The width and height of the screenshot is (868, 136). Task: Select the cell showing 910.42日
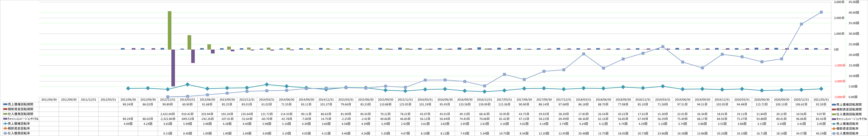coord(188,114)
